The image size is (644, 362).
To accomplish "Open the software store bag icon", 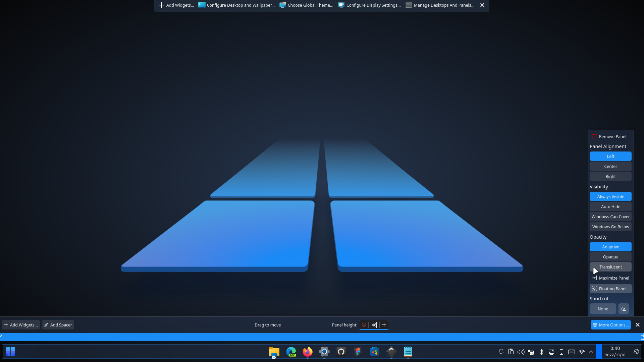I will [x=375, y=352].
